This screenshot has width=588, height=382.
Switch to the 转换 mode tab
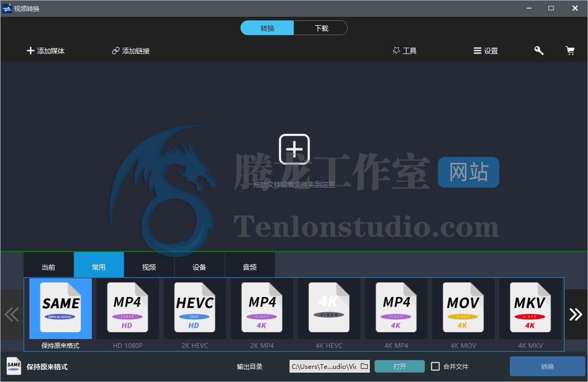click(x=267, y=28)
